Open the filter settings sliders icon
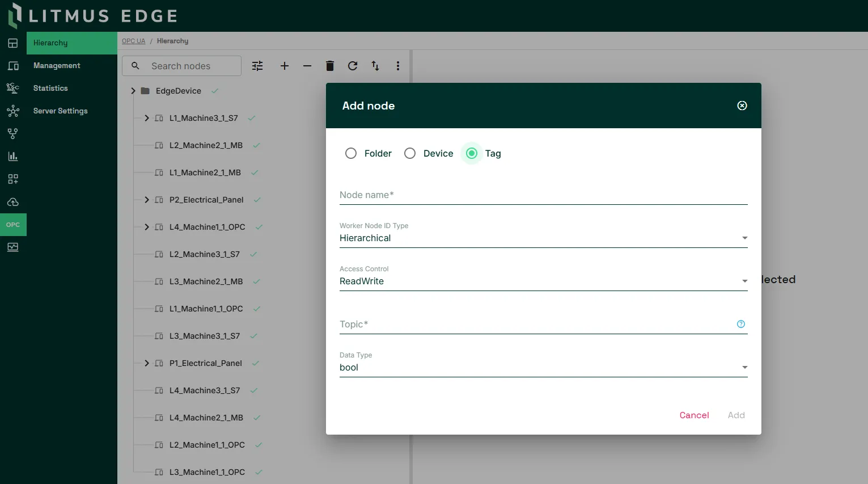This screenshot has height=484, width=868. click(257, 66)
